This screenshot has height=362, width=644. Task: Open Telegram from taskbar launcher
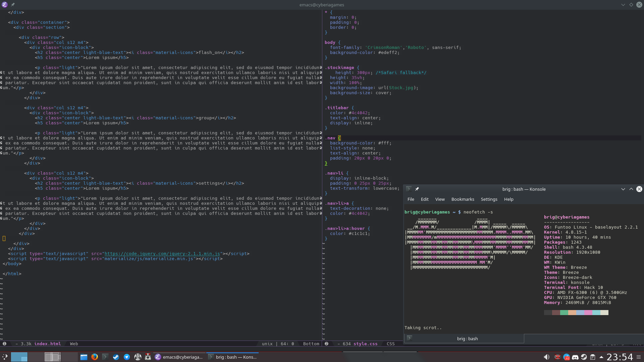(127, 357)
